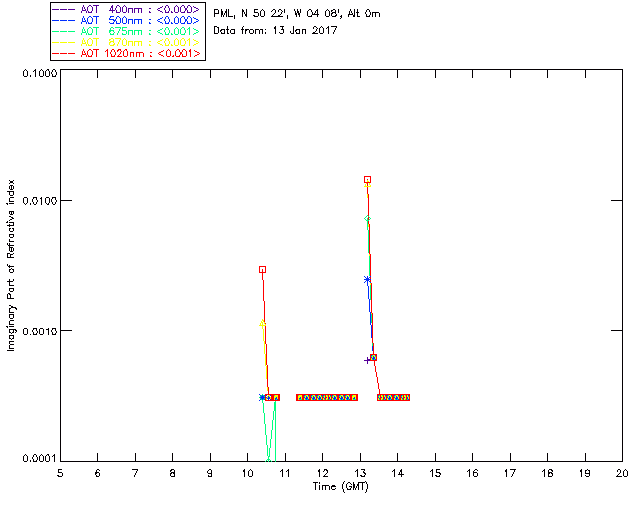Screen dimensions: 640x512
Task: Click the x-axis tick label 5
Action: point(60,473)
